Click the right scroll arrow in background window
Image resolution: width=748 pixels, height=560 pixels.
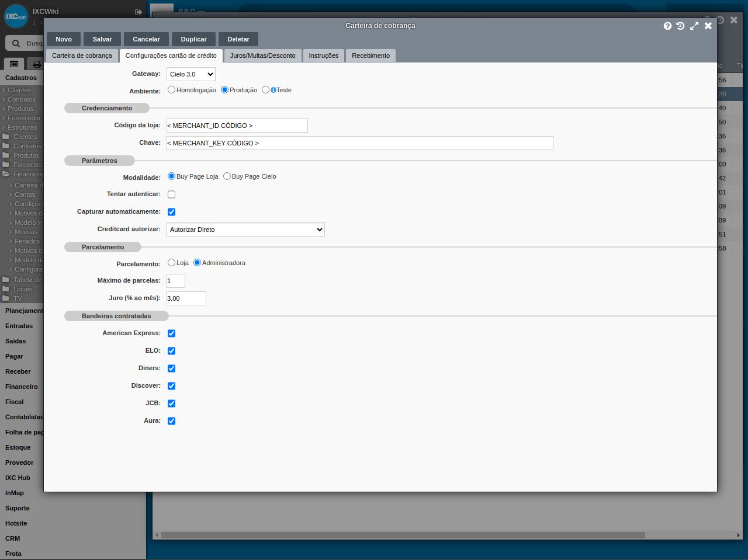click(x=739, y=535)
